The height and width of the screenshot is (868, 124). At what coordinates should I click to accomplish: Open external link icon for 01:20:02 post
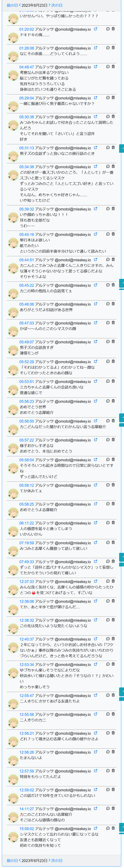(95, 29)
